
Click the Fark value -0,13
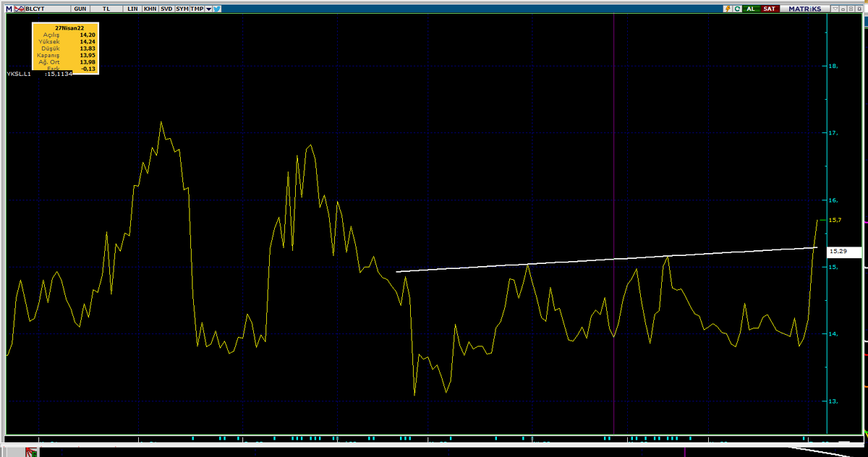[x=89, y=69]
